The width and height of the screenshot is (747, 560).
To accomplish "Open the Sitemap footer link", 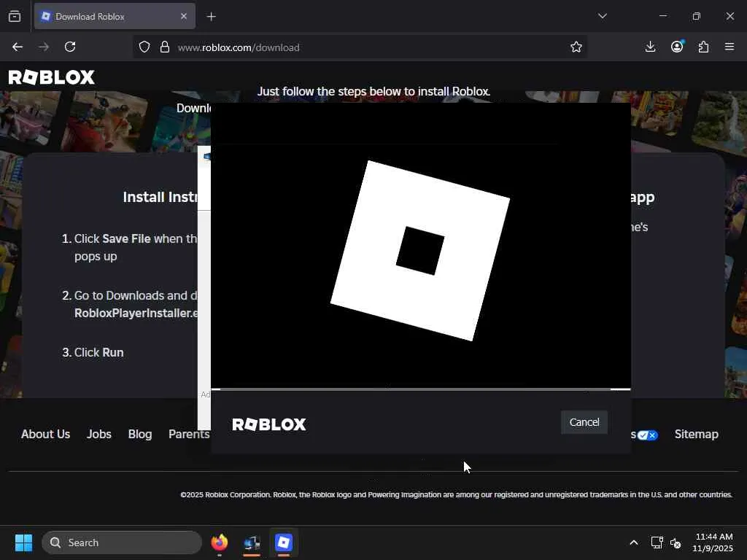I will (696, 435).
